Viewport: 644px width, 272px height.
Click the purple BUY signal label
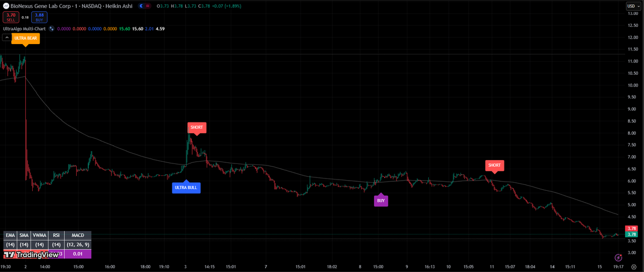(x=380, y=201)
